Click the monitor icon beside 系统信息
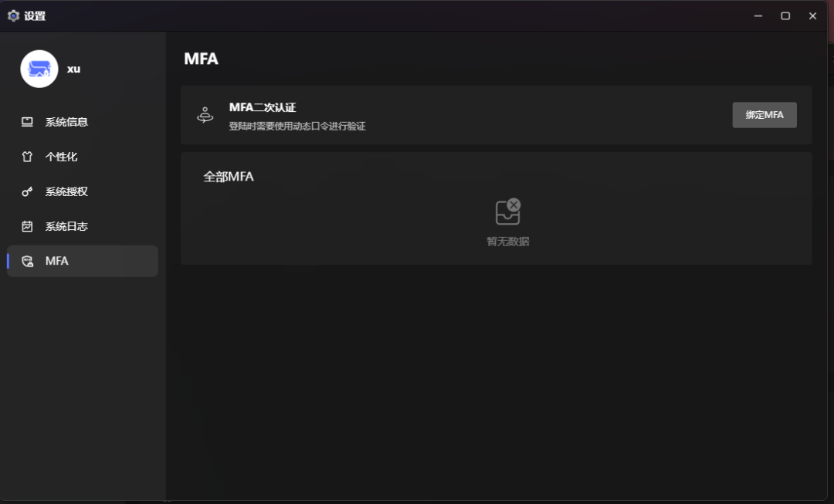This screenshot has width=834, height=504. tap(27, 122)
